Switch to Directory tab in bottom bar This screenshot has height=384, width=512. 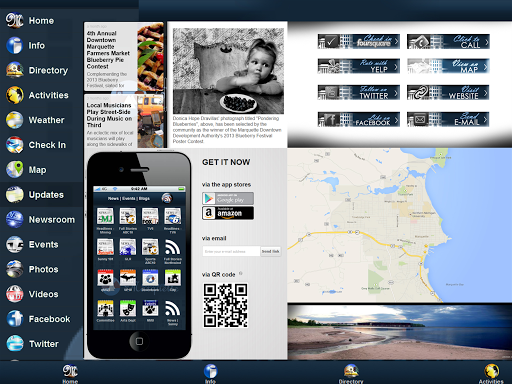351,374
